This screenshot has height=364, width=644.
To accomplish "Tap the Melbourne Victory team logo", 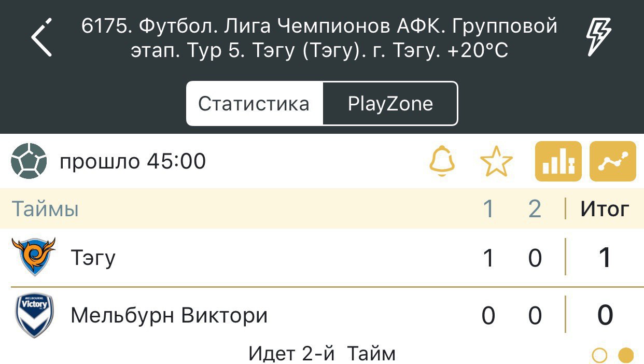I will (34, 315).
